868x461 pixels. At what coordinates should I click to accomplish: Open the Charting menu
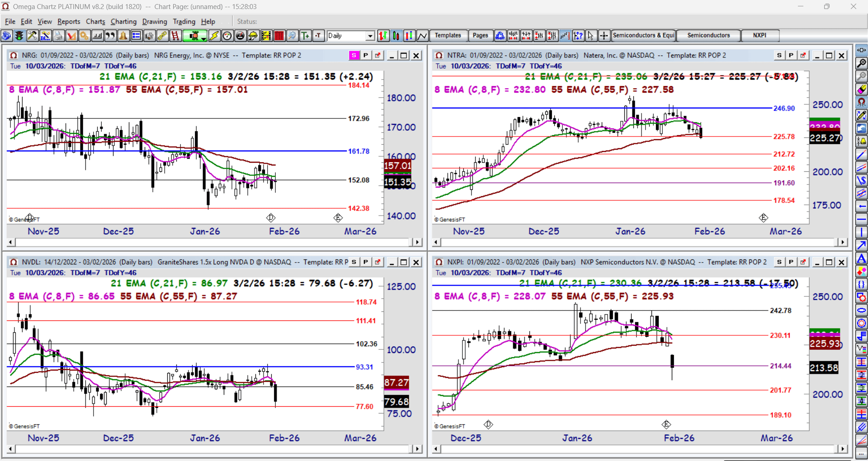pyautogui.click(x=123, y=21)
